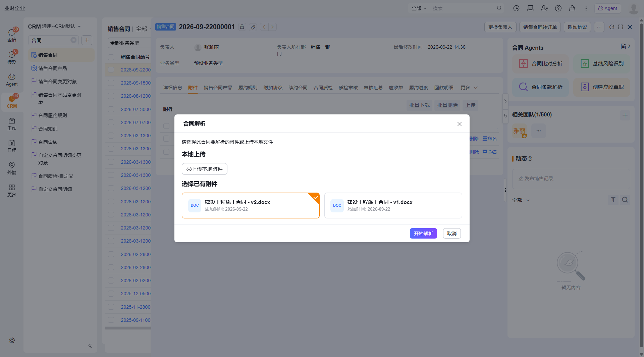Screen dimensions: 644x357
Task: Add team member with plus icon
Action: pos(625,115)
